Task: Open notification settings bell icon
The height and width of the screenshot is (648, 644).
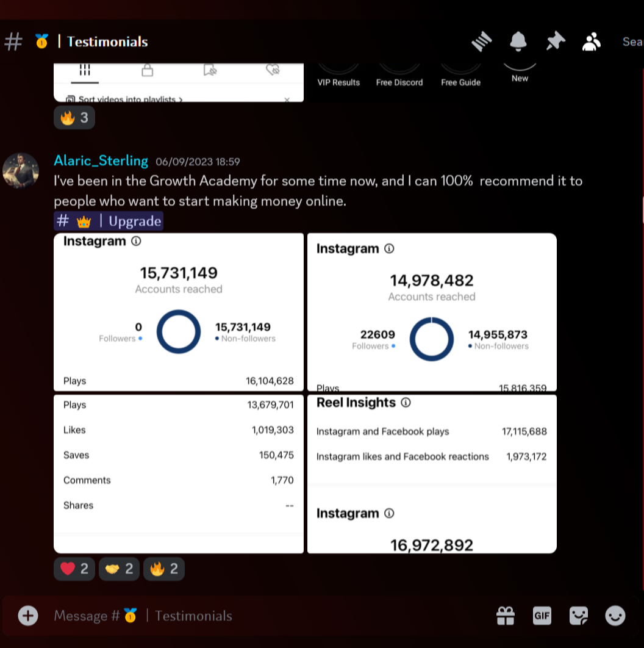Action: 518,41
